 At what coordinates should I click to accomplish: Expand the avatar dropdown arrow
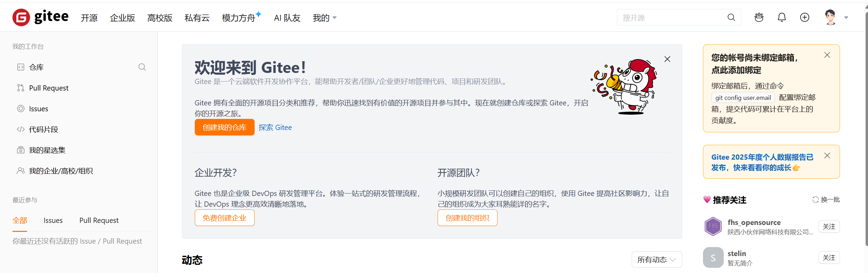point(846,18)
